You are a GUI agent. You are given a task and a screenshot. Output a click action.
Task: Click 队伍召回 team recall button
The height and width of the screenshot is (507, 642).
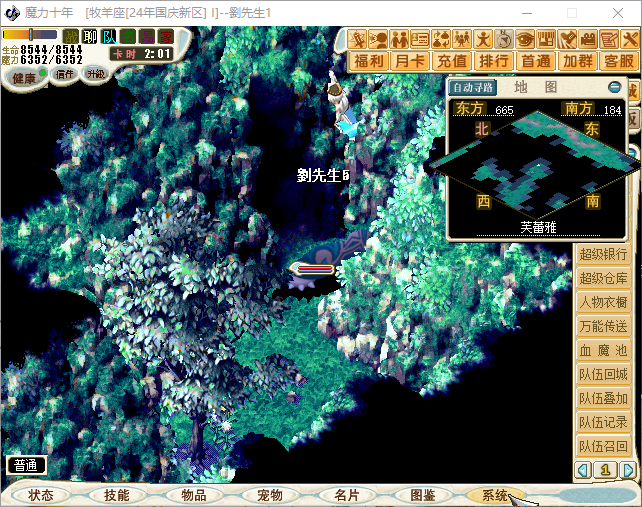[x=603, y=446]
